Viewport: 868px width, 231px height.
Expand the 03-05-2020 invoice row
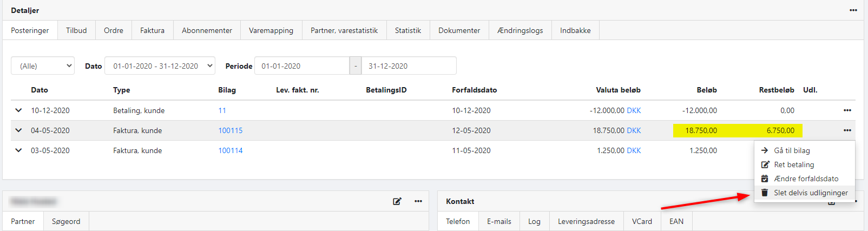[x=18, y=150]
